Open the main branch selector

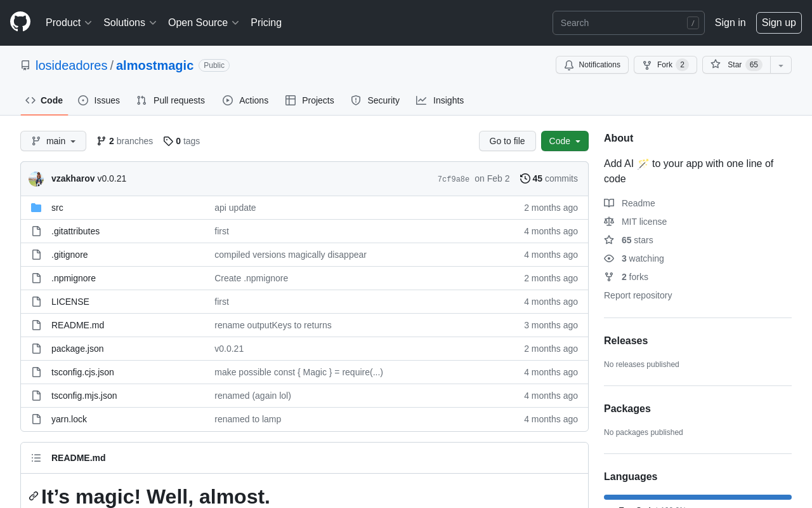53,141
